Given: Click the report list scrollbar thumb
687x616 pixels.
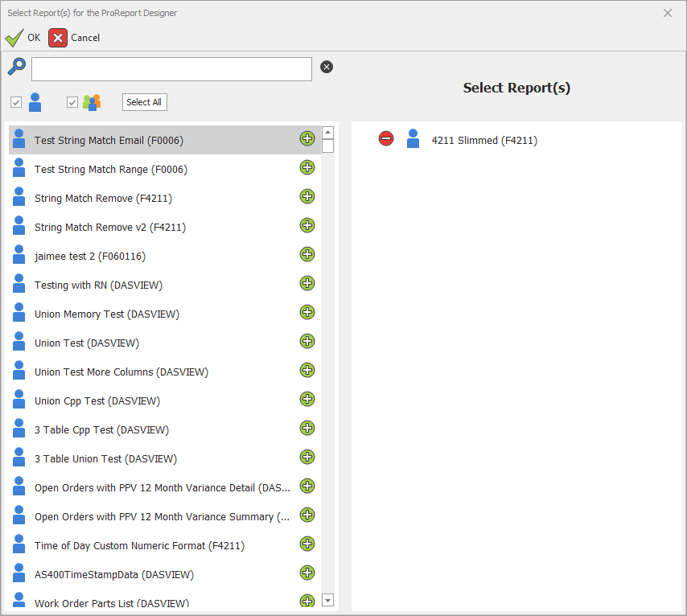Looking at the screenshot, I should 327,146.
